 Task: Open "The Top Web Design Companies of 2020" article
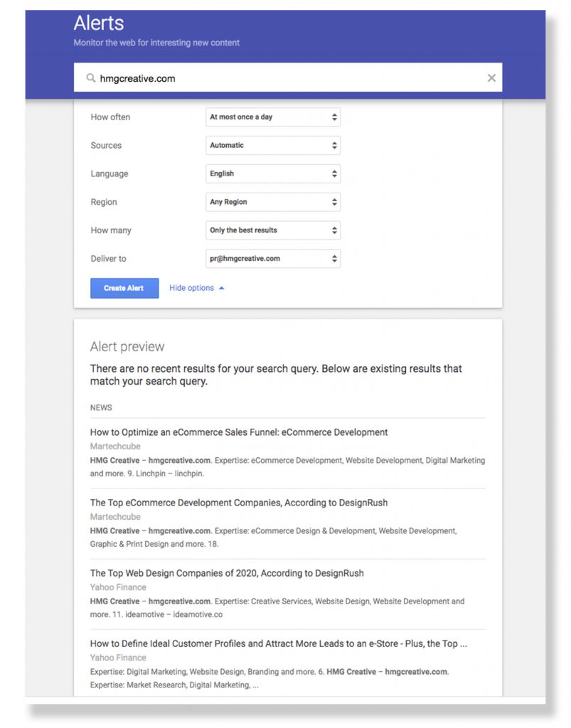point(227,574)
